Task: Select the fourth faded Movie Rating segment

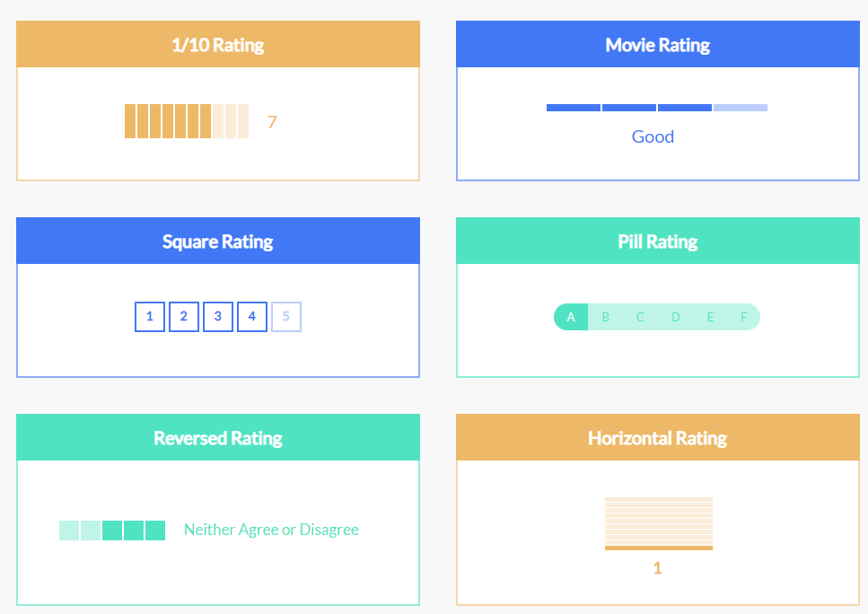Action: pyautogui.click(x=741, y=108)
